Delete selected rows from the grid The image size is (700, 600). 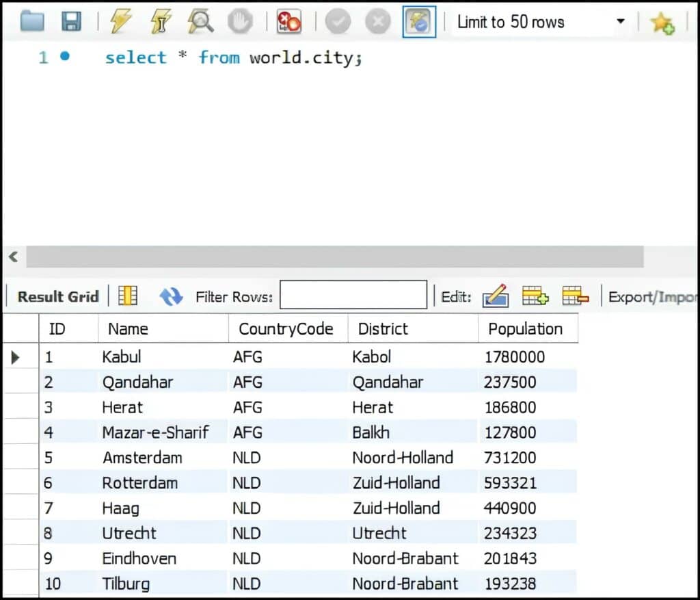coord(575,296)
